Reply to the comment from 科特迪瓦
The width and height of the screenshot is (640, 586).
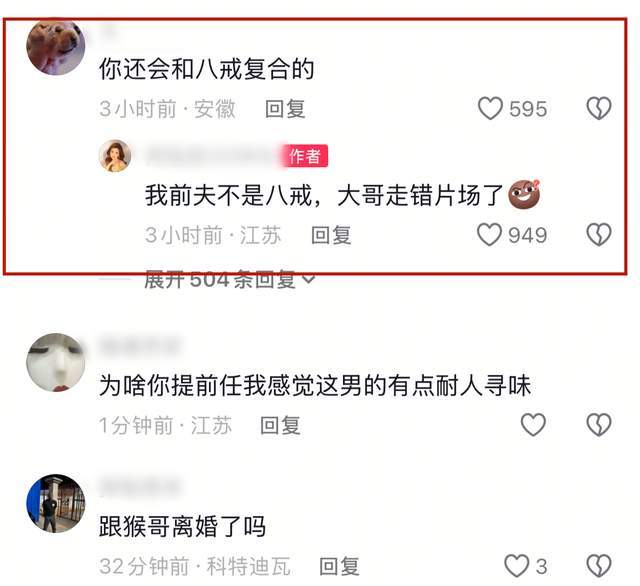[x=339, y=566]
